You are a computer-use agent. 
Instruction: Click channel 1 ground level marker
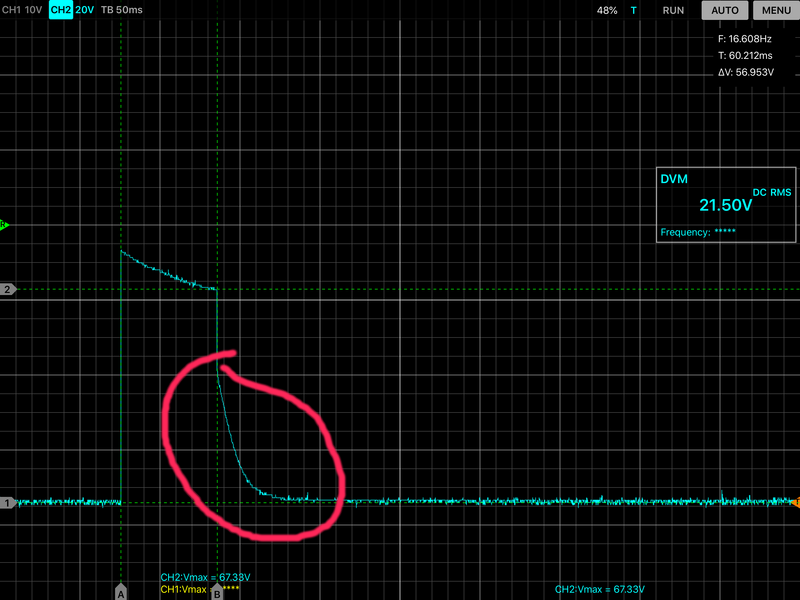(8, 503)
